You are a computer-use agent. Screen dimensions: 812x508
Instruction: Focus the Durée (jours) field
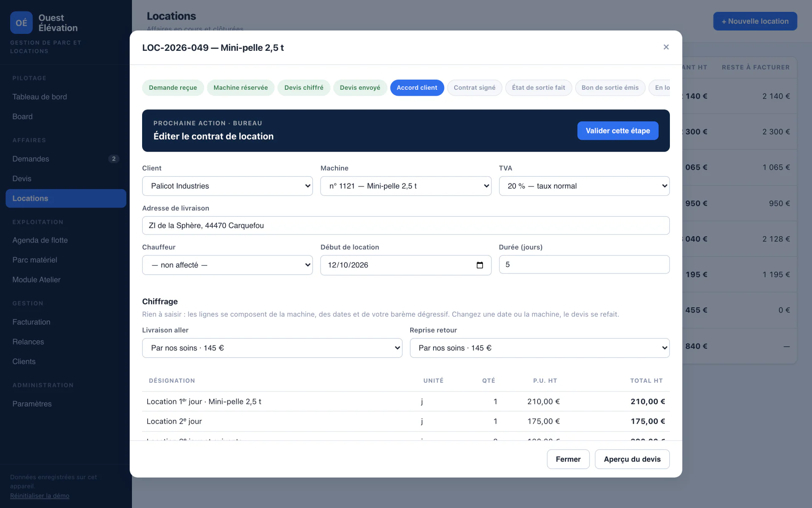[584, 265]
